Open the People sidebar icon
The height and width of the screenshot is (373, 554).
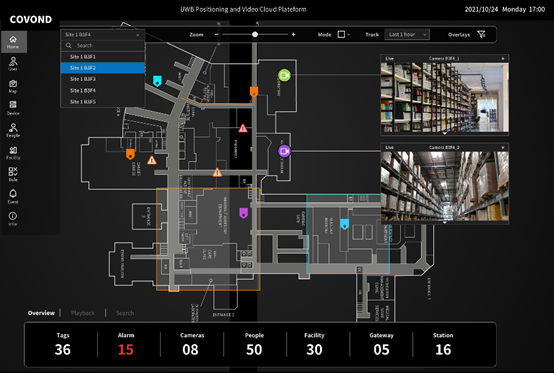13,130
